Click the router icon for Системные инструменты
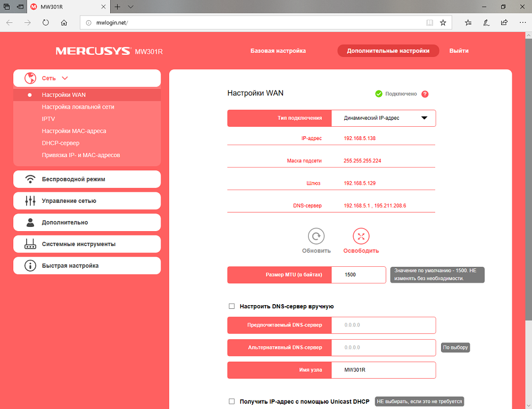532x409 pixels. [30, 244]
